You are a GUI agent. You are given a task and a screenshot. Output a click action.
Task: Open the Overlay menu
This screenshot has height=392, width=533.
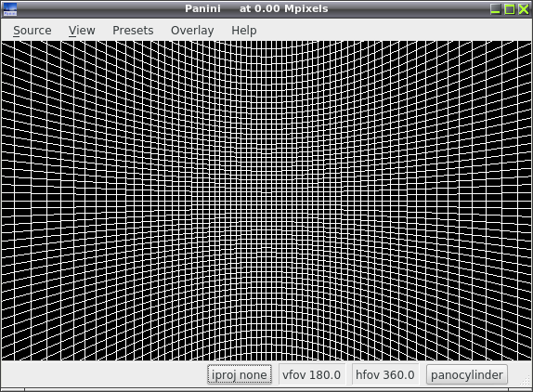pos(192,31)
